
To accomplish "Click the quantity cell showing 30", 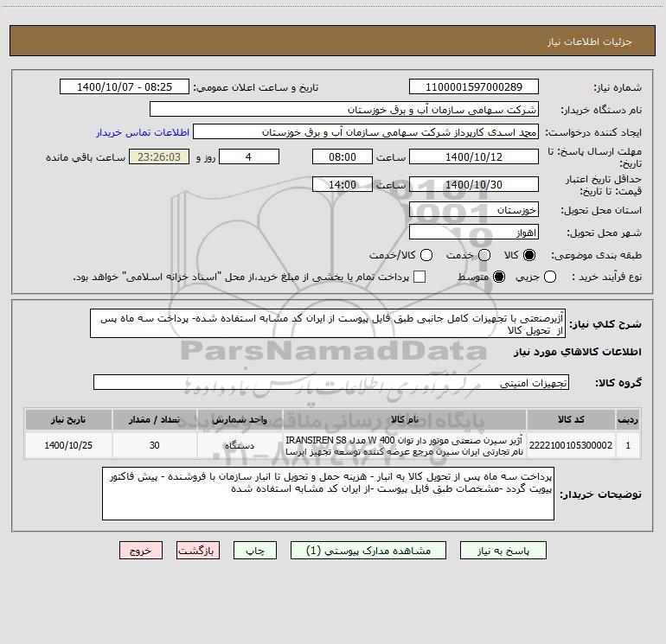I will point(154,445).
